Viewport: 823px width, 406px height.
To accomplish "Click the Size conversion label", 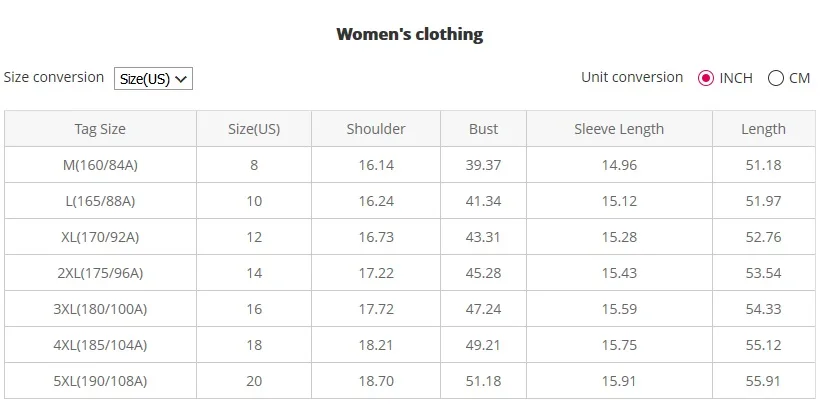I will (x=54, y=77).
